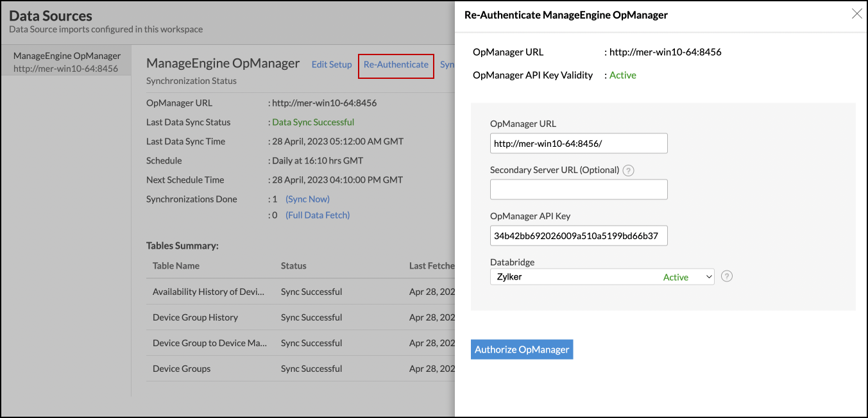Select the Availability History of Devices table row

208,292
